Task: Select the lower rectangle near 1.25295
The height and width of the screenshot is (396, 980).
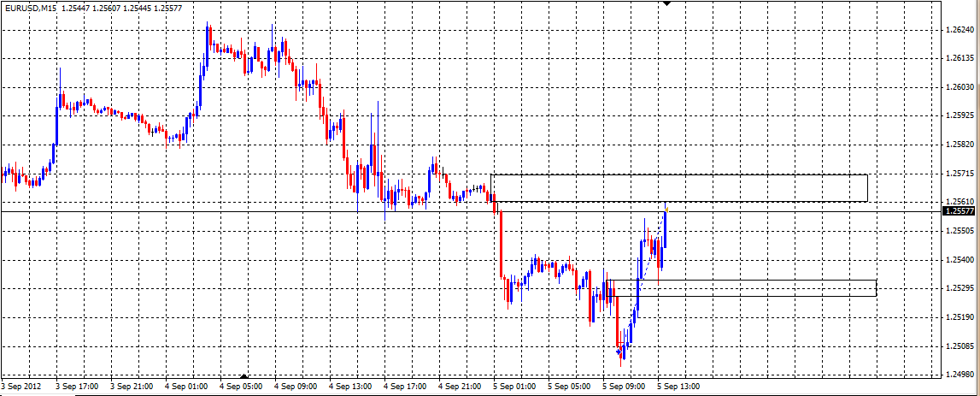Action: point(743,281)
